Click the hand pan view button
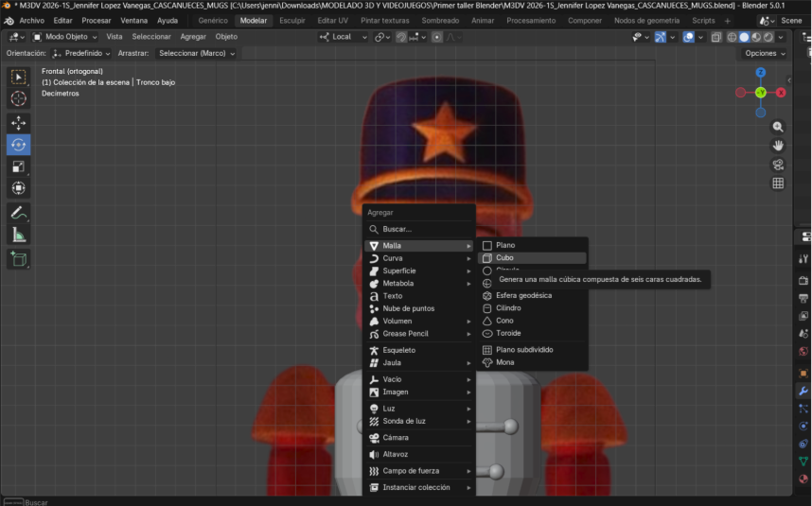Screen dimensions: 812x506 (x=778, y=146)
